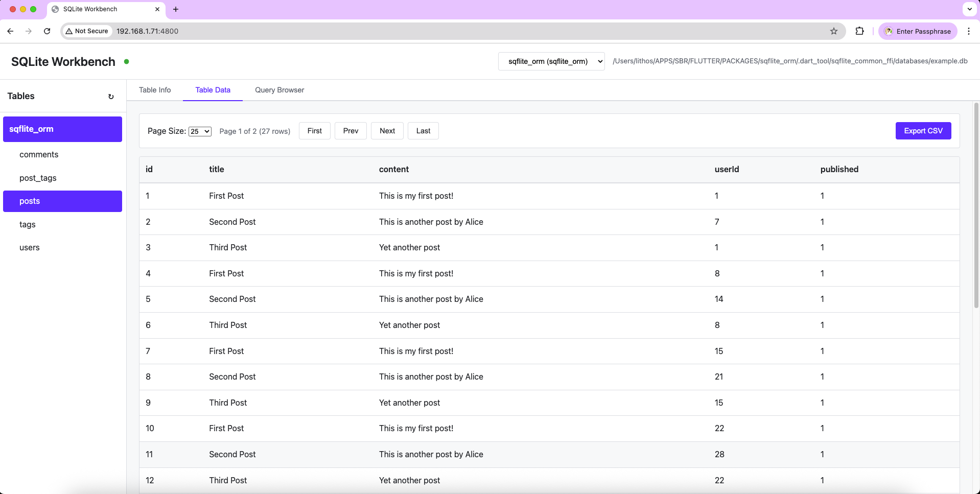Export the table data as CSV
Screen dimensions: 980x494
923,131
